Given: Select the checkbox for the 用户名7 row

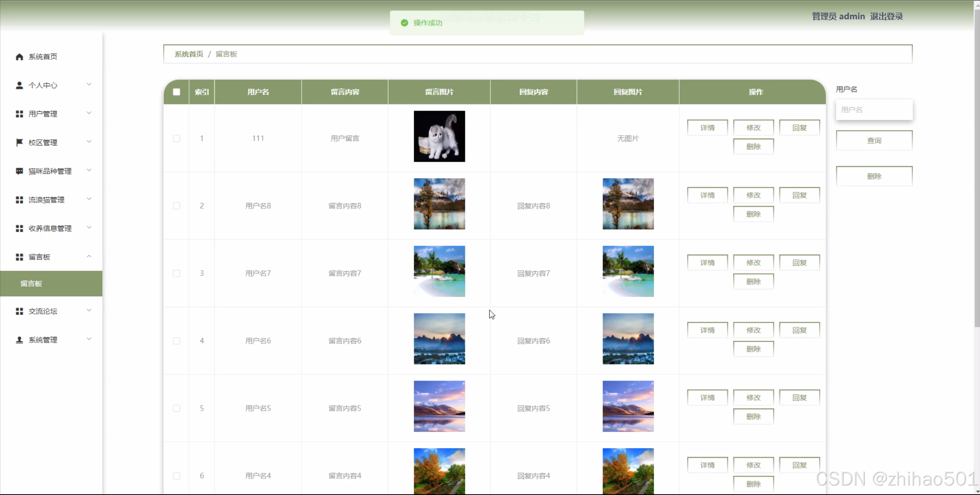Looking at the screenshot, I should pos(177,273).
